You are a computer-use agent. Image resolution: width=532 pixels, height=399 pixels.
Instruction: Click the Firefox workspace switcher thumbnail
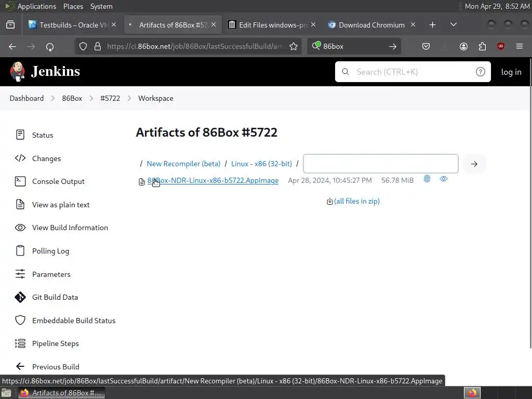tap(472, 393)
